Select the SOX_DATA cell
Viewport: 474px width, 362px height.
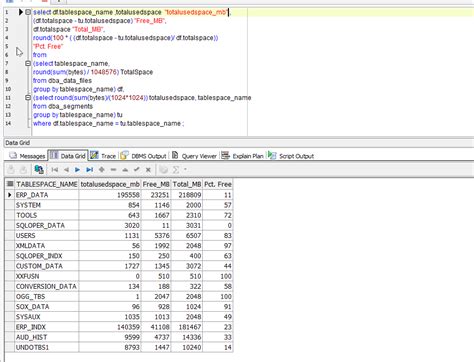(x=47, y=307)
